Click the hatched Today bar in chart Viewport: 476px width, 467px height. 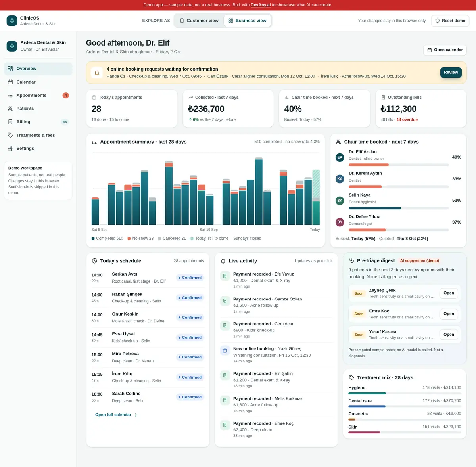point(316,184)
